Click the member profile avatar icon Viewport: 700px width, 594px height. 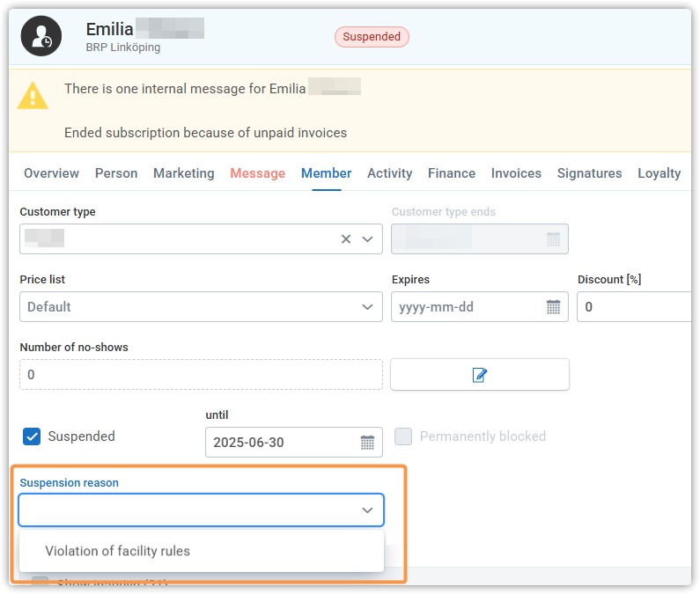coord(41,36)
